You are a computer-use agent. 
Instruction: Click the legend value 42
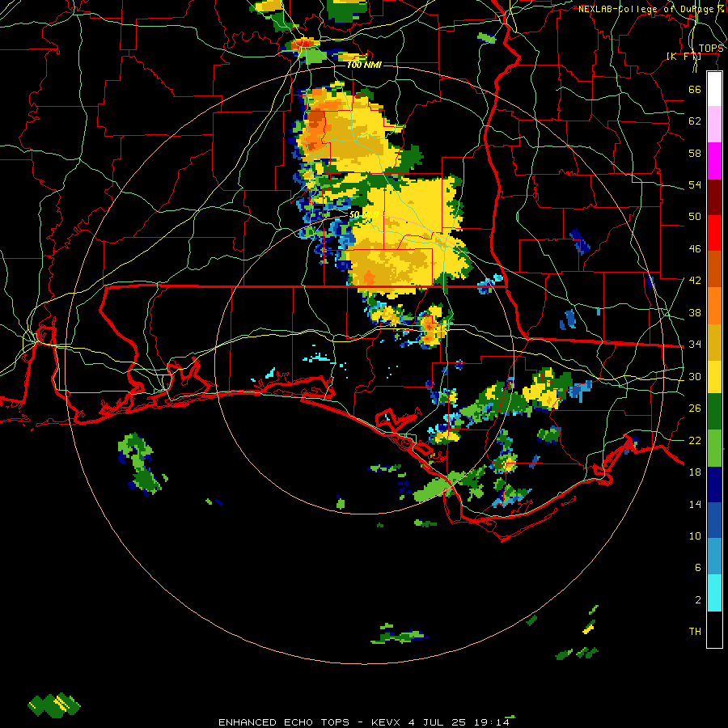[x=695, y=281]
